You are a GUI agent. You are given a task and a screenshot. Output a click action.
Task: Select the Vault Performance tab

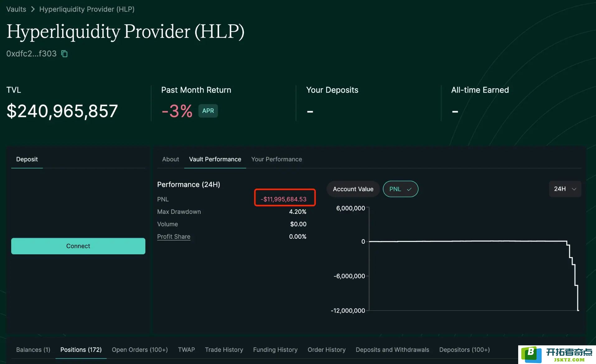215,159
